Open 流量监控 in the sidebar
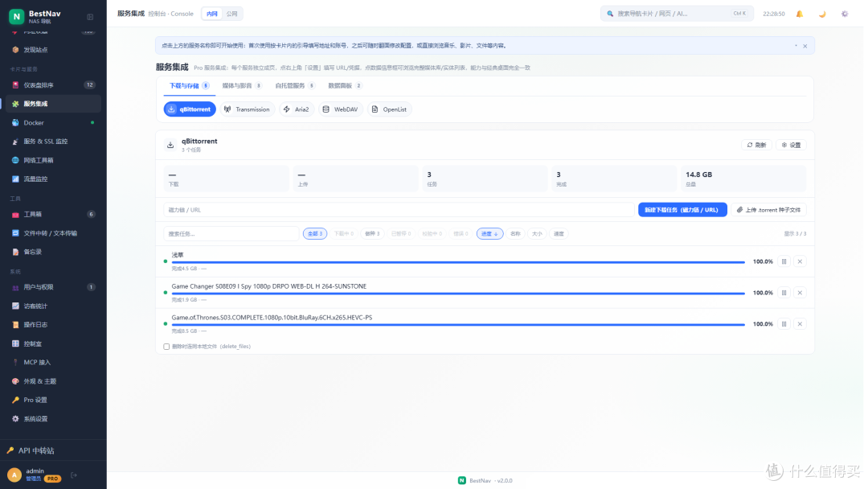 click(x=53, y=179)
